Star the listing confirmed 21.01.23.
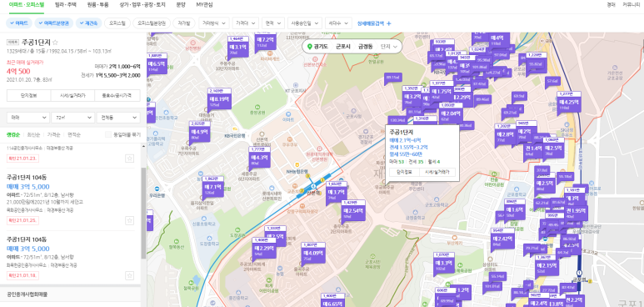Viewport: 644px width, 307px height. (130, 159)
